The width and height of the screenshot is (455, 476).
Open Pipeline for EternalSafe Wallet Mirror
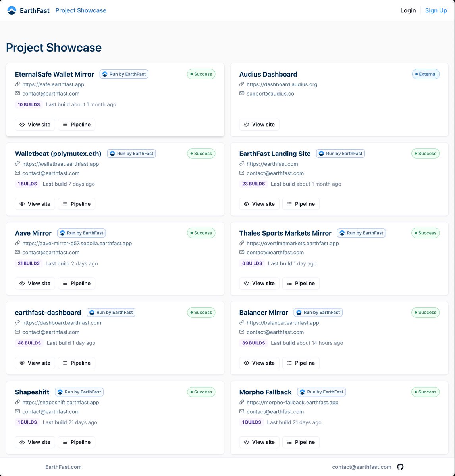point(77,125)
